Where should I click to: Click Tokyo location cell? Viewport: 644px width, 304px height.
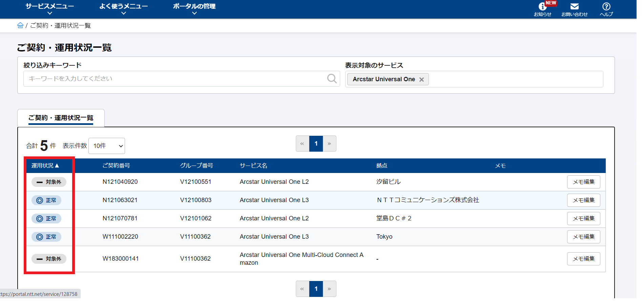pos(384,237)
